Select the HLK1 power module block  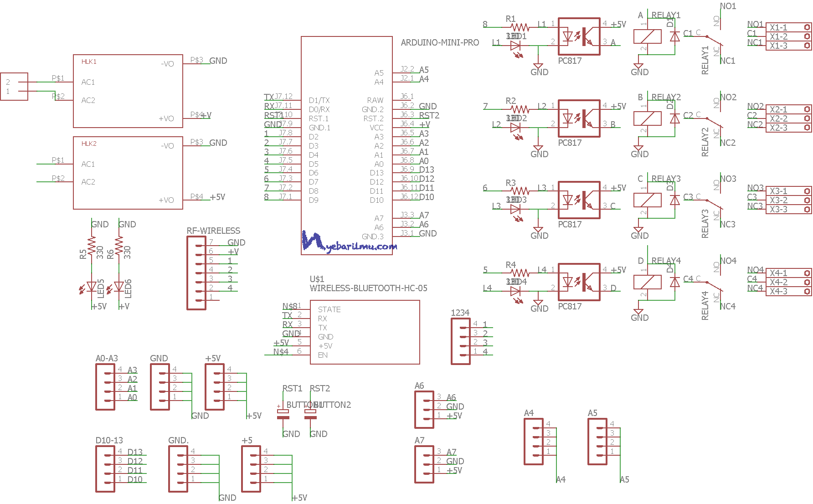[128, 91]
